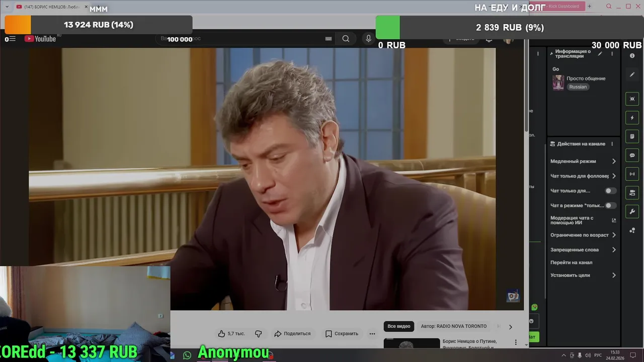
Task: Toggle Чат в режиме "тольк..." switch
Action: pyautogui.click(x=610, y=205)
